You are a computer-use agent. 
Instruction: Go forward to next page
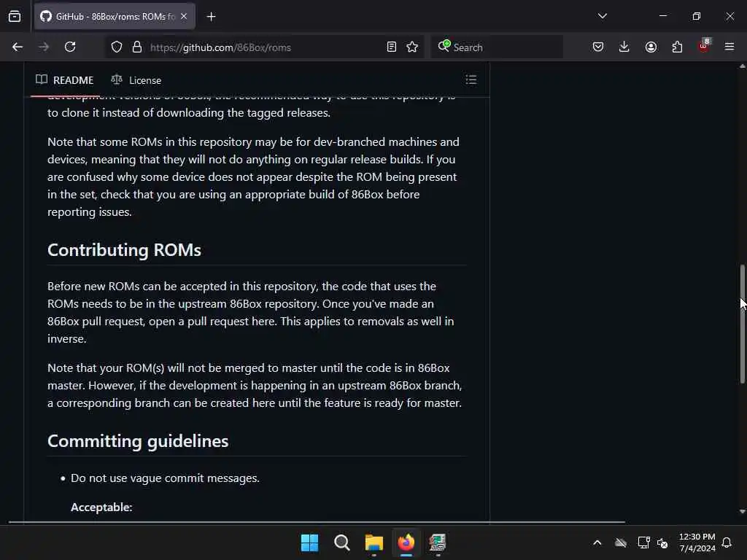click(44, 47)
